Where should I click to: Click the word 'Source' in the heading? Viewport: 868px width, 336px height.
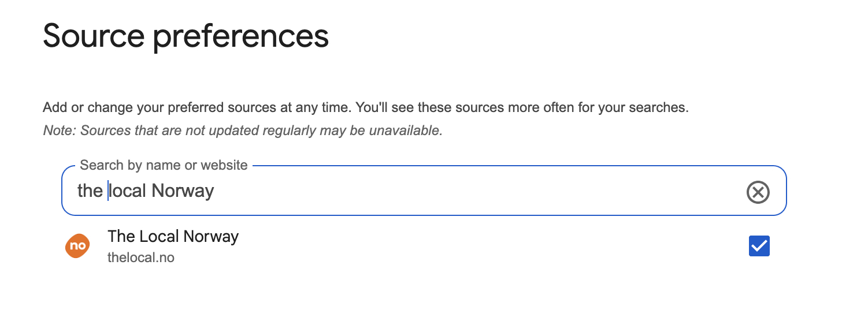click(x=93, y=36)
